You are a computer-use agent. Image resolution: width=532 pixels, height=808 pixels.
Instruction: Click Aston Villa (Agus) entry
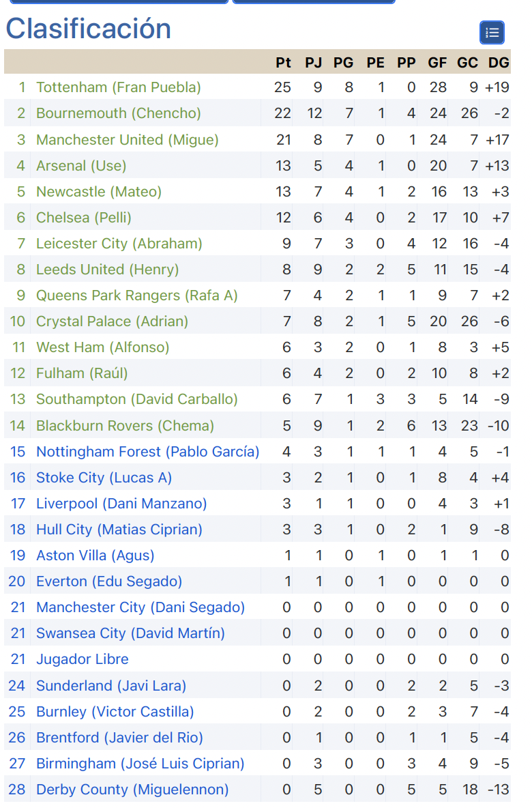tap(95, 555)
